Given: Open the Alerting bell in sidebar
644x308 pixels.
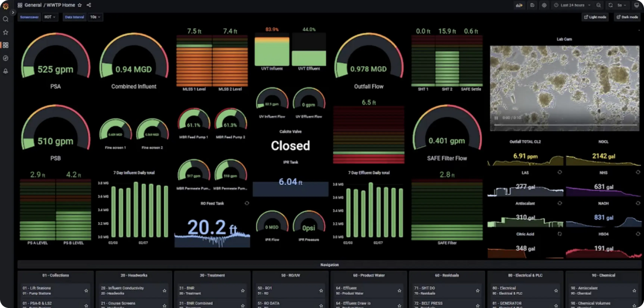Looking at the screenshot, I should coord(5,71).
